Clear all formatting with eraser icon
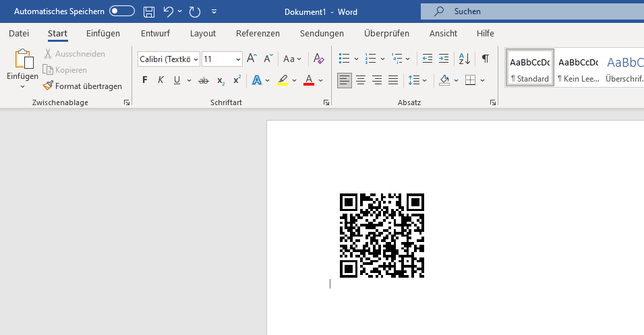This screenshot has width=644, height=335. (319, 59)
